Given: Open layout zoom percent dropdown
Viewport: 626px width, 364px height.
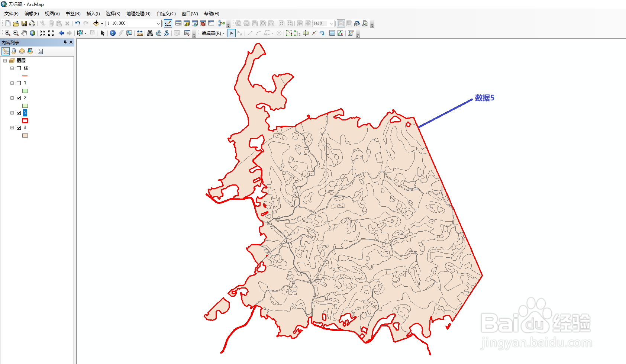Looking at the screenshot, I should [x=331, y=23].
